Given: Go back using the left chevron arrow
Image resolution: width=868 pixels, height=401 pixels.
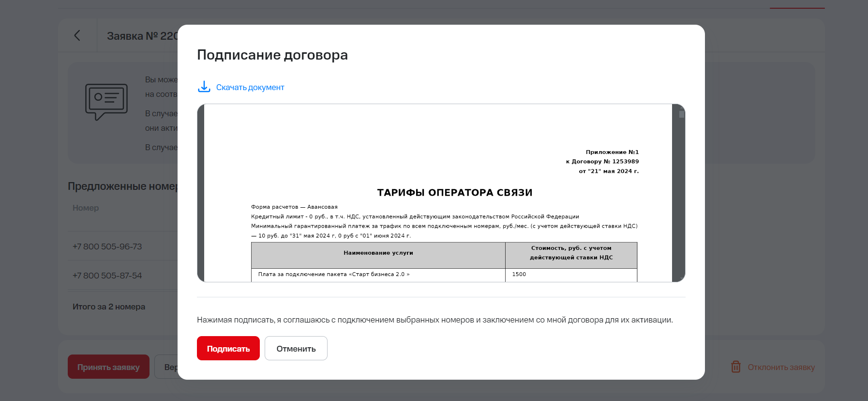Looking at the screenshot, I should coord(77,35).
